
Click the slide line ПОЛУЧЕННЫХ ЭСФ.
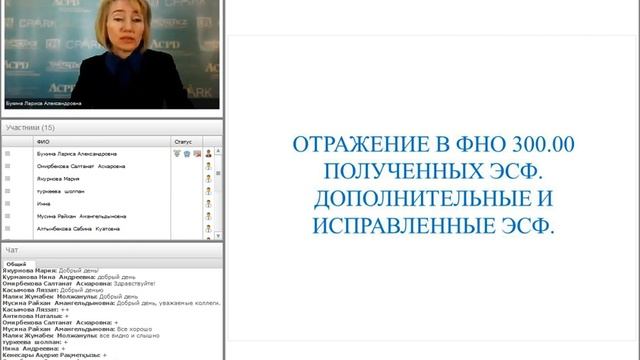(x=433, y=171)
